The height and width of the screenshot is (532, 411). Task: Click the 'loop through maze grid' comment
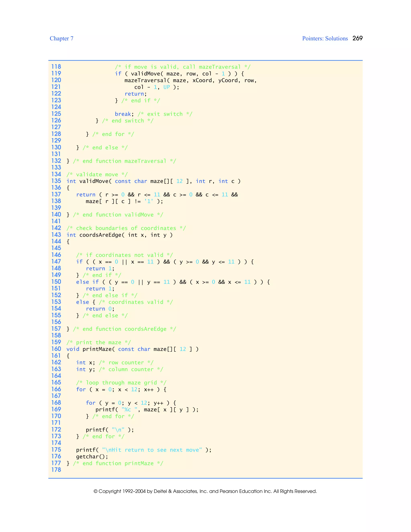tap(121, 383)
